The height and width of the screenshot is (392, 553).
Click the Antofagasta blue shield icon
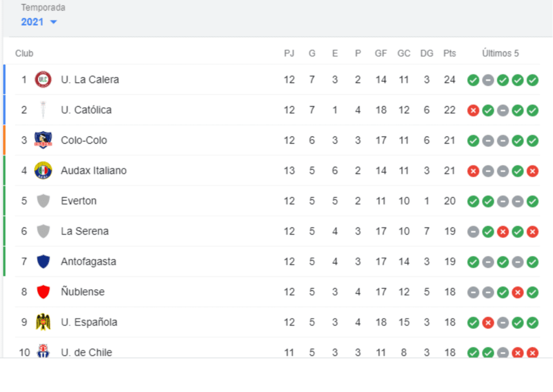point(43,261)
